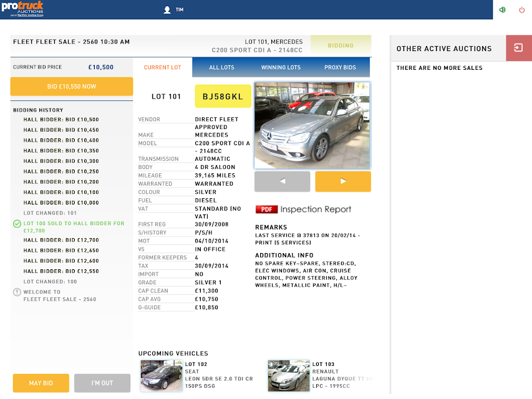
Task: Switch to the All Lots tab
Action: [x=221, y=67]
